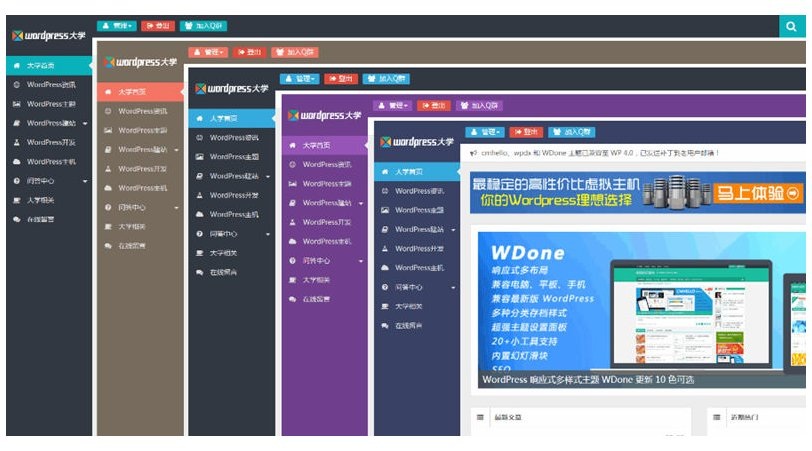Screen dimensions: 812x451
Task: Click WordPress主题 picture icon in purple window
Action: tap(292, 184)
